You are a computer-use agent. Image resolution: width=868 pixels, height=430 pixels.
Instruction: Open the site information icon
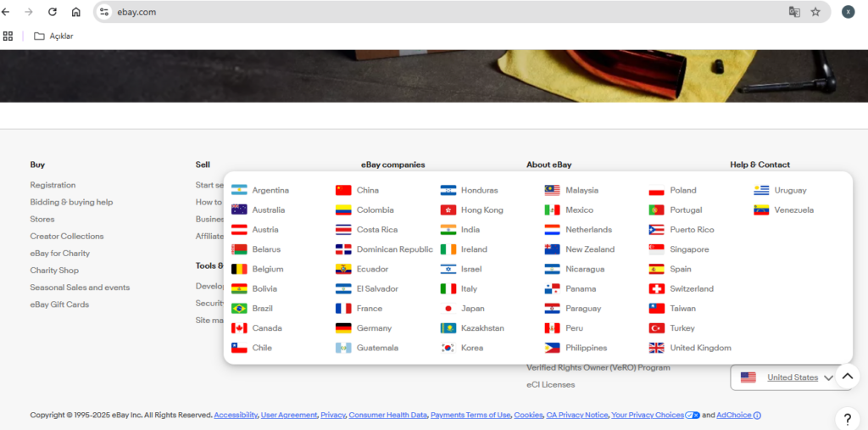coord(104,12)
